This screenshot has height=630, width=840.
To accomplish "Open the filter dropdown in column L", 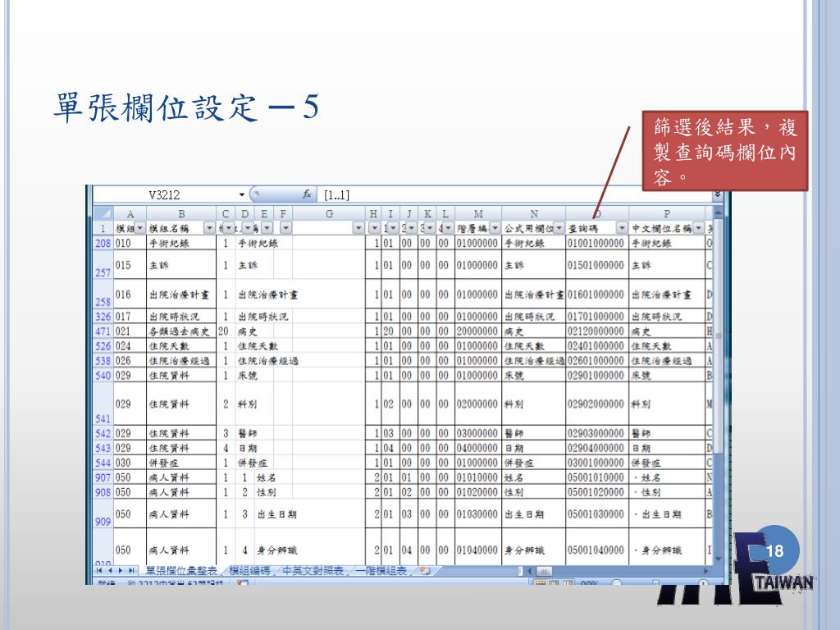I will coord(449,228).
